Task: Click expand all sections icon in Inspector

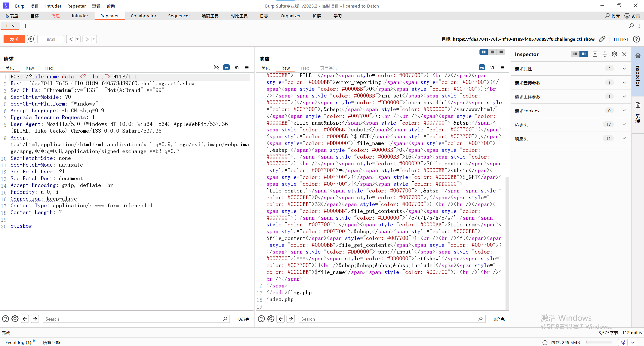Action: coord(595,54)
